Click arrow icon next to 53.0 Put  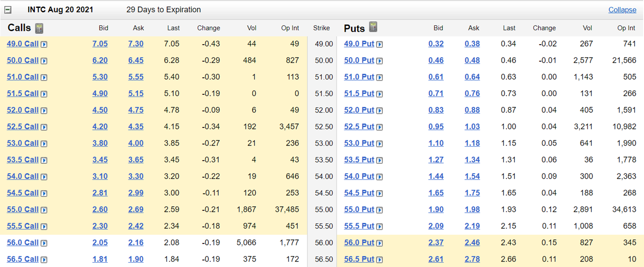coord(380,144)
